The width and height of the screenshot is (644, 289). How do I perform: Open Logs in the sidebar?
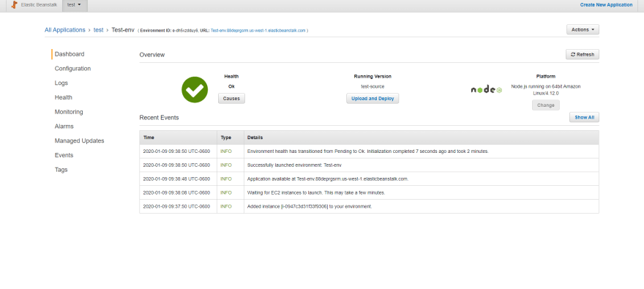[61, 83]
